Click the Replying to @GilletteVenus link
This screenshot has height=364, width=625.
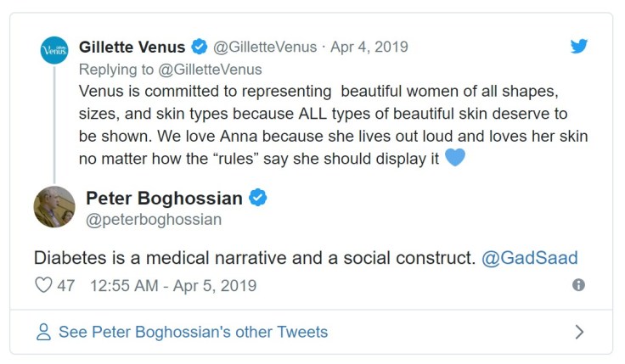tap(171, 69)
